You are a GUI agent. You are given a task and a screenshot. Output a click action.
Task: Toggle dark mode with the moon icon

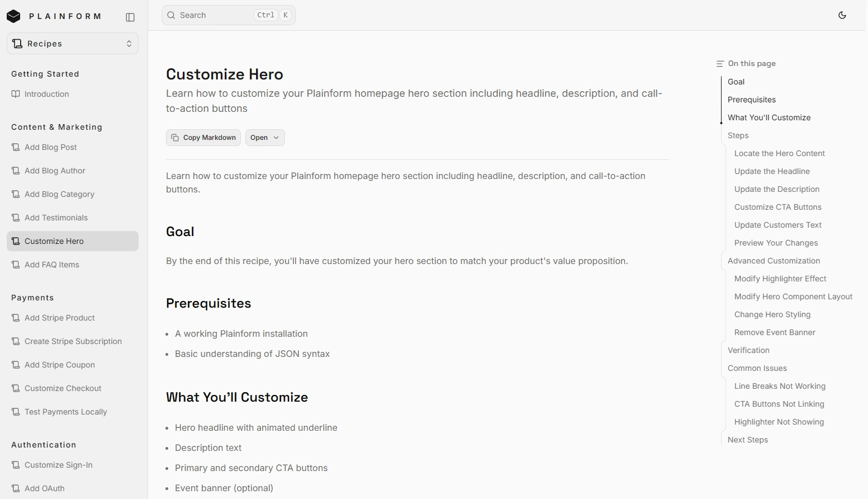[x=842, y=15]
